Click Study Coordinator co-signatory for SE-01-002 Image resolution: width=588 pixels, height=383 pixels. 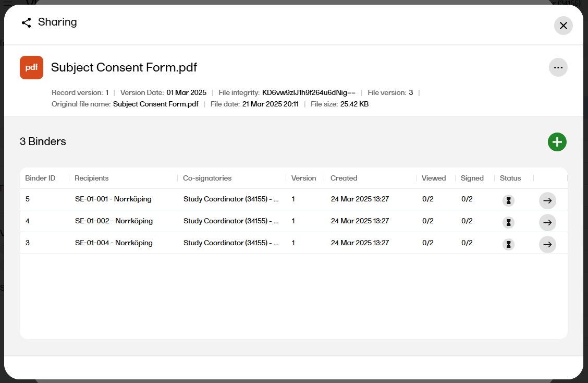coord(231,221)
